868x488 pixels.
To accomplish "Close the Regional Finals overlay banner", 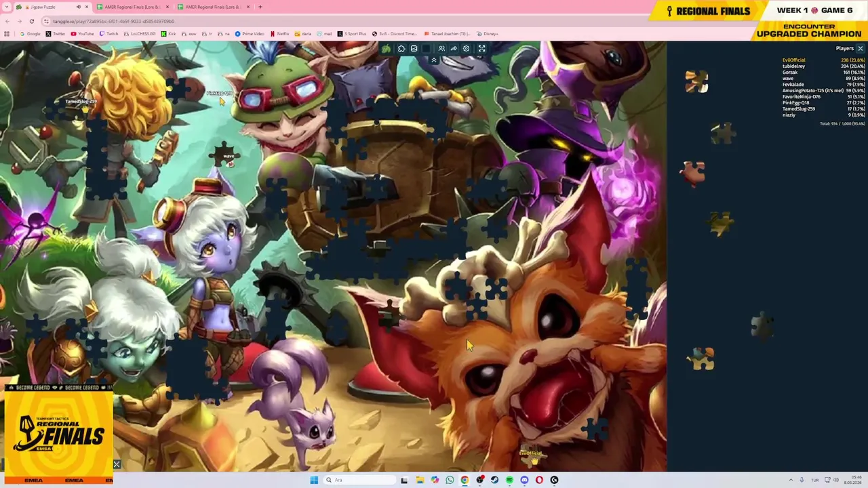I will point(117,464).
